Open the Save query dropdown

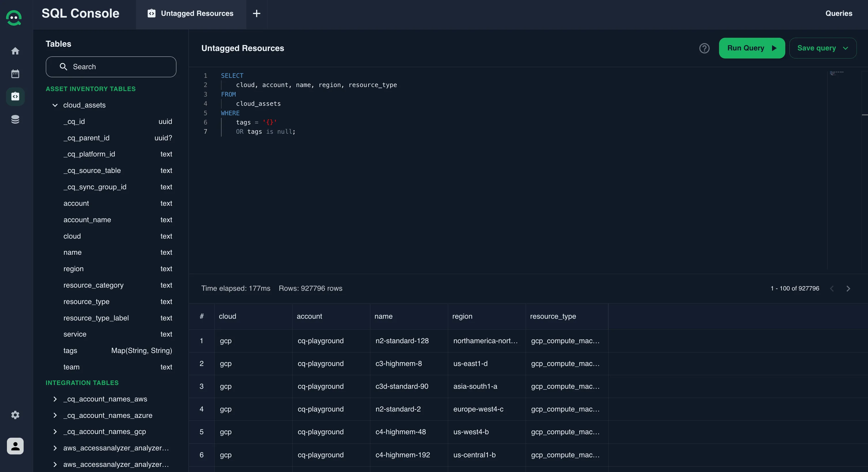pos(822,48)
